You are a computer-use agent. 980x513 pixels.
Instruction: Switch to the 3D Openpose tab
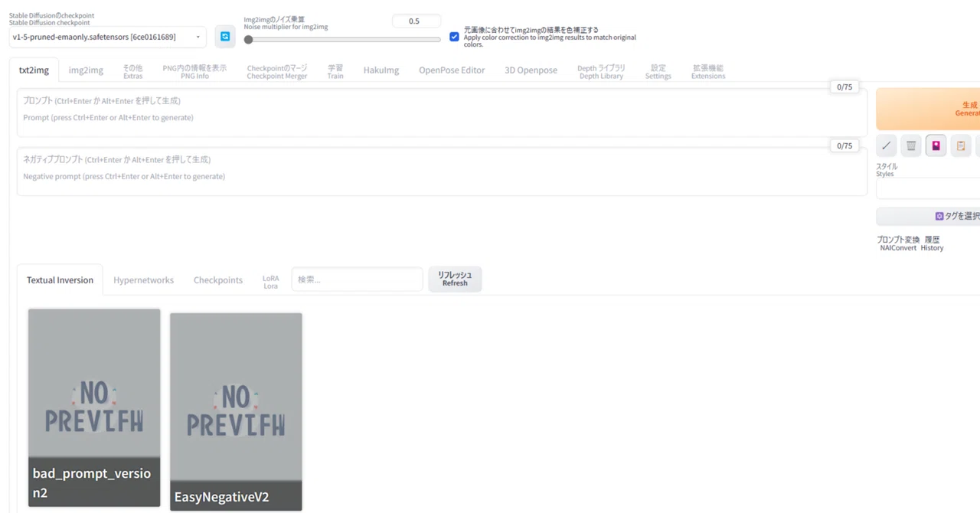pyautogui.click(x=531, y=70)
